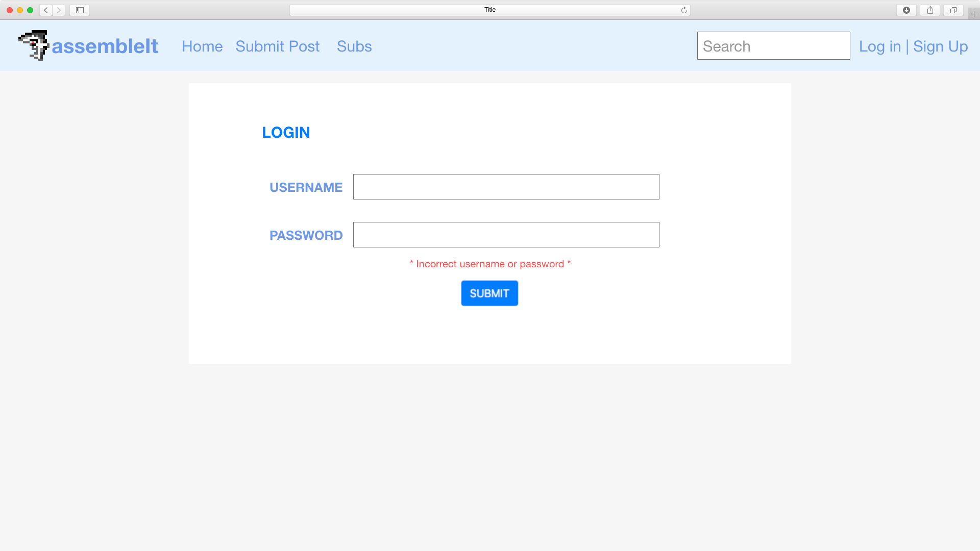Reload the page with the refresh icon
This screenshot has width=980, height=551.
684,10
